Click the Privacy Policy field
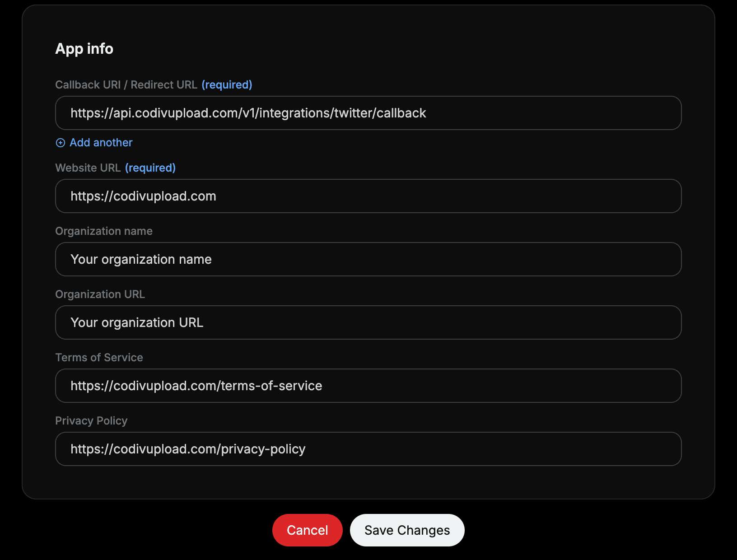Viewport: 737px width, 560px height. click(x=368, y=449)
